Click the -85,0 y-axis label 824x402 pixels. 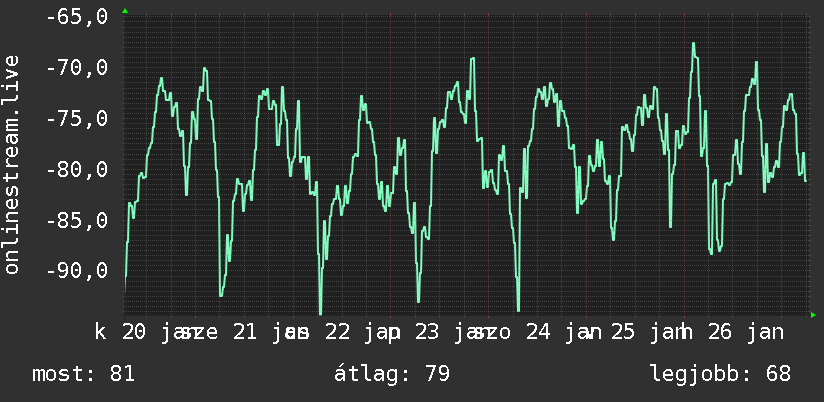point(77,220)
